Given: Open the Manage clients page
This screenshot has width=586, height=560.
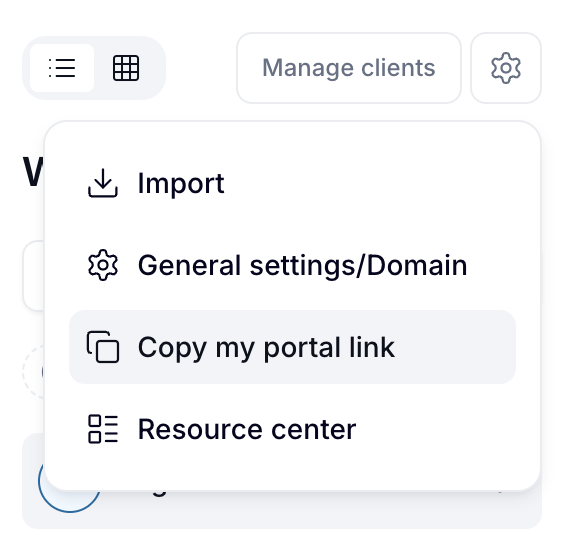Looking at the screenshot, I should 349,68.
